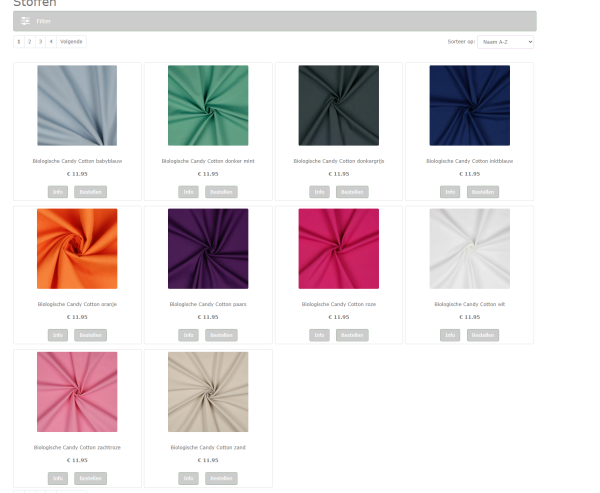Open the paars fabric thumbnail
Viewport: 600px width, 493px height.
click(208, 248)
